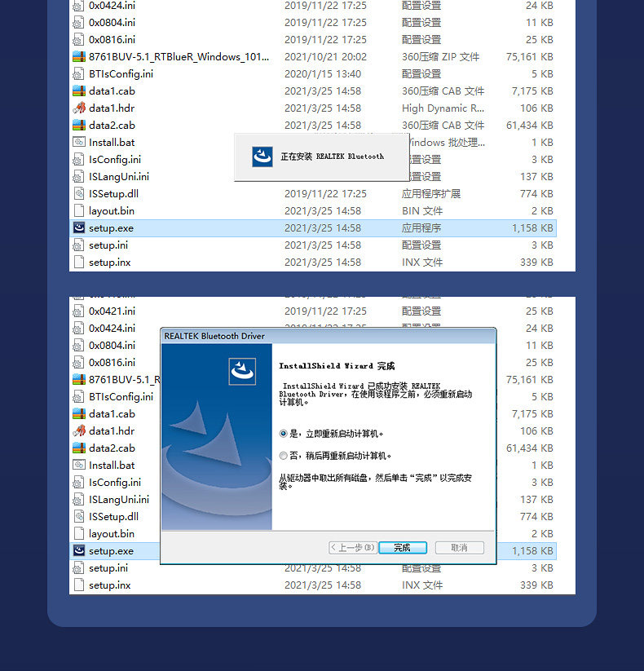Click the installer icon in the 'Installing REALTEK Bluetooth' popup
Image resolution: width=644 pixels, height=671 pixels.
pyautogui.click(x=262, y=157)
